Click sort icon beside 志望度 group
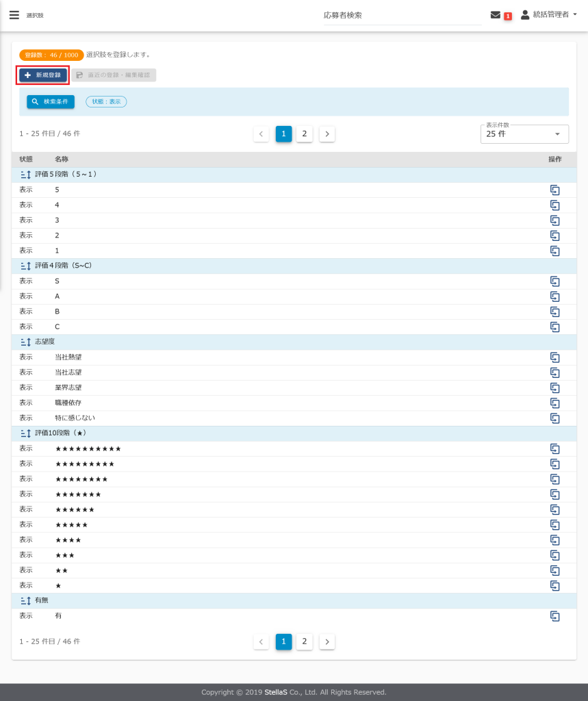588x701 pixels. [x=26, y=342]
